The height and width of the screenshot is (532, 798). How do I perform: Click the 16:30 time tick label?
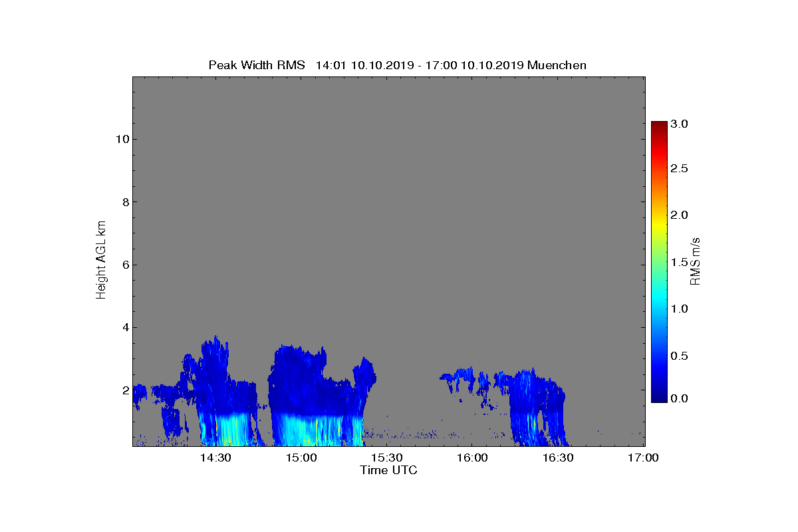click(x=557, y=458)
